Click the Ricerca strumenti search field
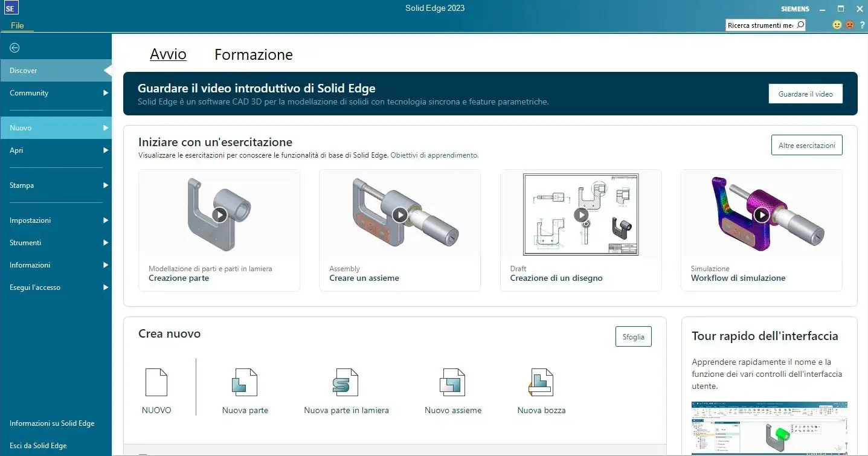 pos(760,25)
